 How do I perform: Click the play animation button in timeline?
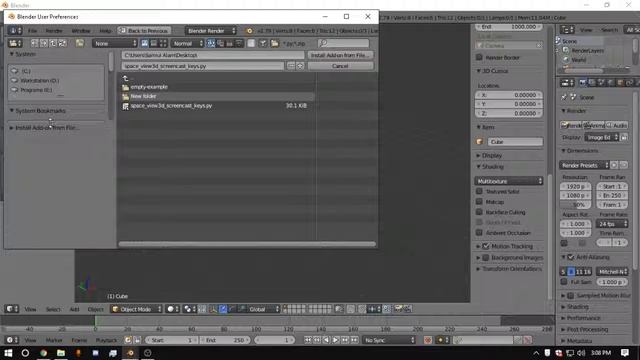(x=336, y=340)
